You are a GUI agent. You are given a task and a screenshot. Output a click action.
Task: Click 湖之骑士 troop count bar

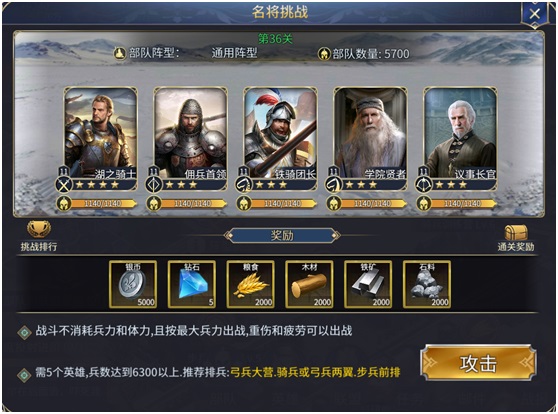pyautogui.click(x=97, y=204)
